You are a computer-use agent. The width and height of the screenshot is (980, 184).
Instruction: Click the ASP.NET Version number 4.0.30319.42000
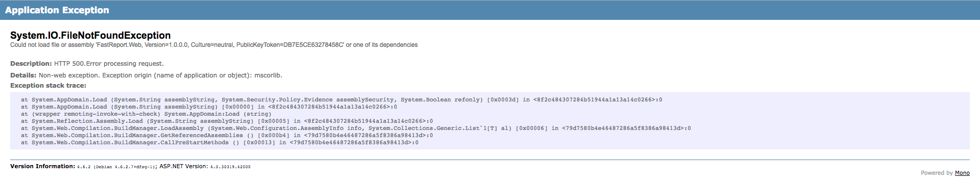230,167
